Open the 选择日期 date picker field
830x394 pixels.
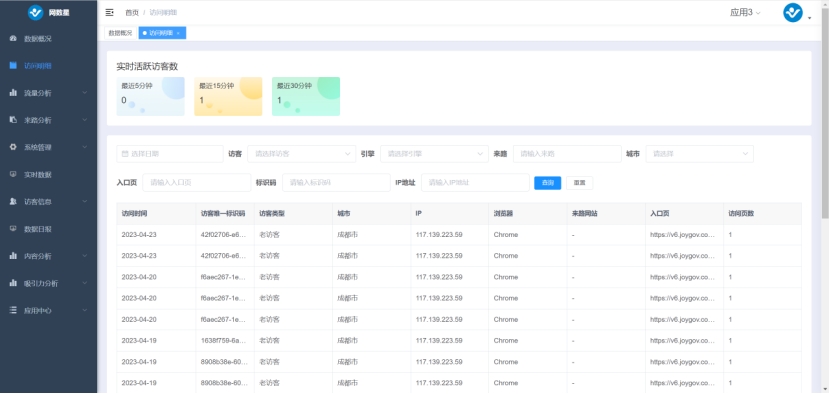[x=170, y=154]
